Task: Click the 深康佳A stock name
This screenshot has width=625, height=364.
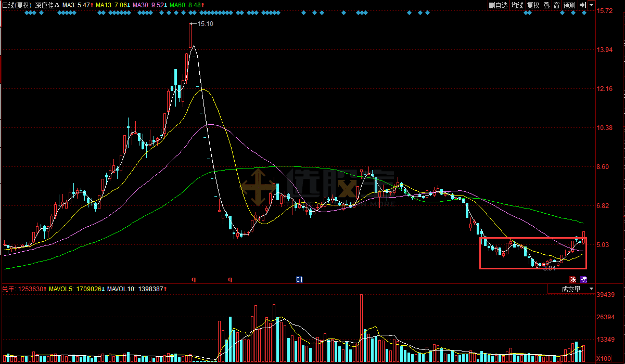Action: [x=47, y=5]
